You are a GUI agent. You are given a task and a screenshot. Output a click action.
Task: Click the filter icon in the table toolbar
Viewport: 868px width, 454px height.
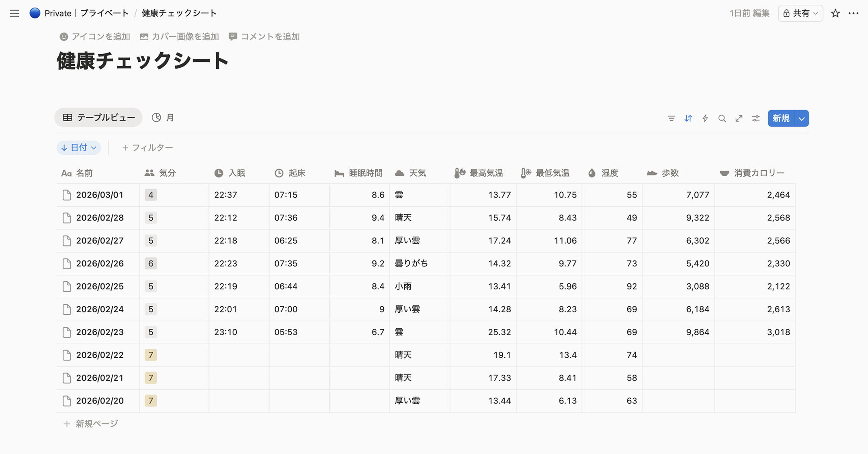pyautogui.click(x=671, y=118)
